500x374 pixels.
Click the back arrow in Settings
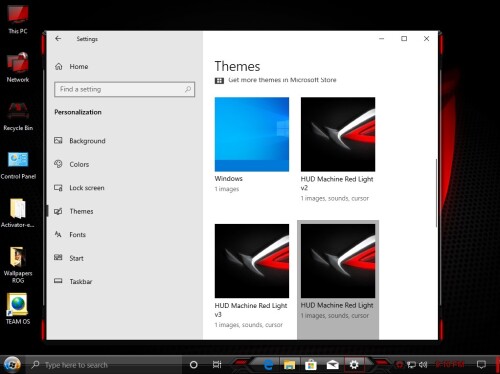click(x=58, y=39)
